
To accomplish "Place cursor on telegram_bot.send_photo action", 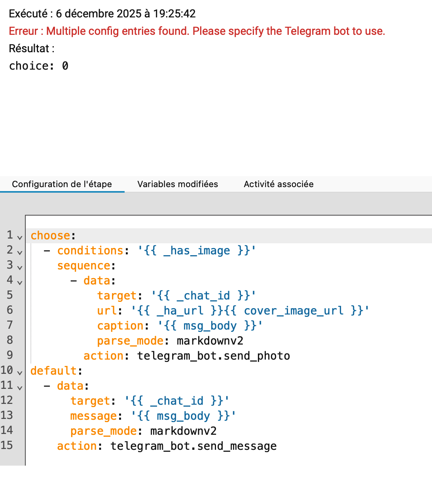I will [x=213, y=356].
